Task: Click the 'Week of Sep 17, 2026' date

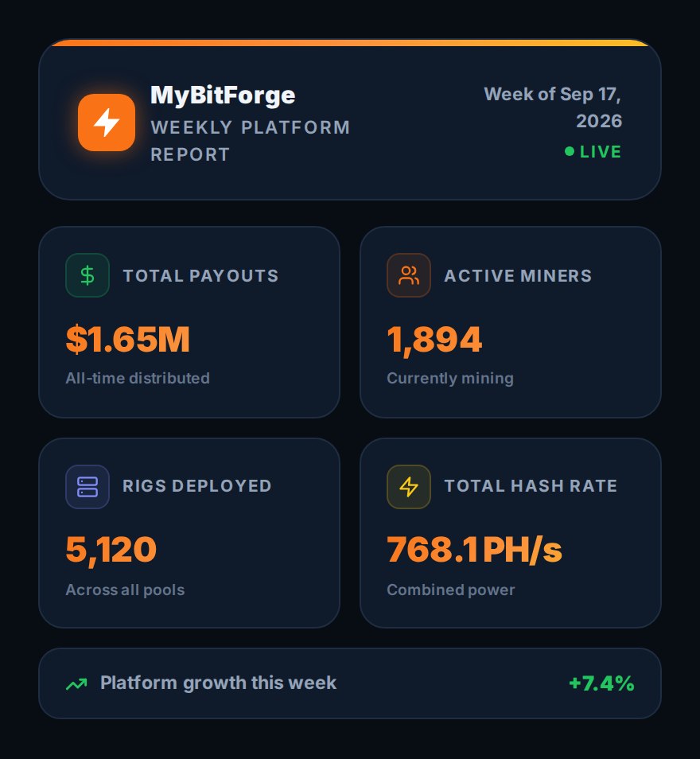Action: (553, 107)
